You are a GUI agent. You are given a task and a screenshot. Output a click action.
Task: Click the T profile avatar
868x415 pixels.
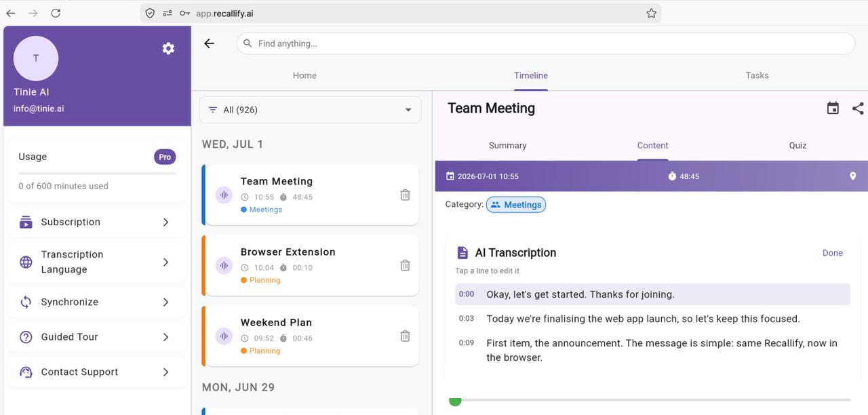coord(36,58)
